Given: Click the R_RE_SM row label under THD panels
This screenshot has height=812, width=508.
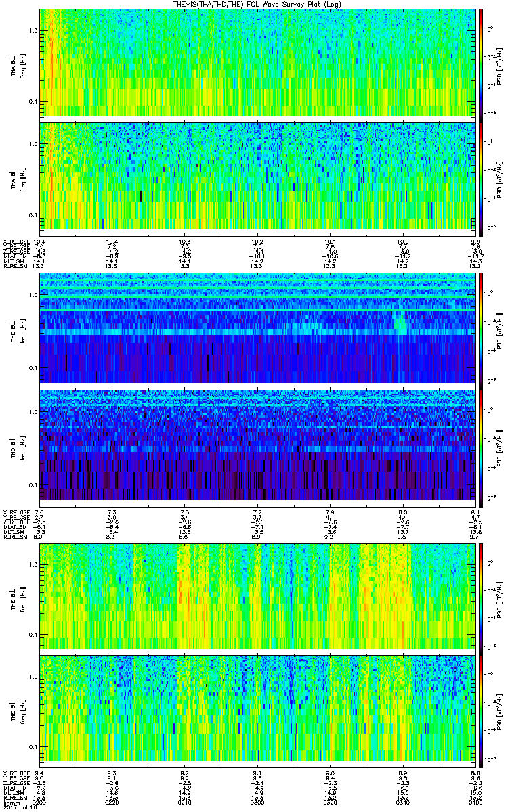Looking at the screenshot, I should tap(14, 537).
